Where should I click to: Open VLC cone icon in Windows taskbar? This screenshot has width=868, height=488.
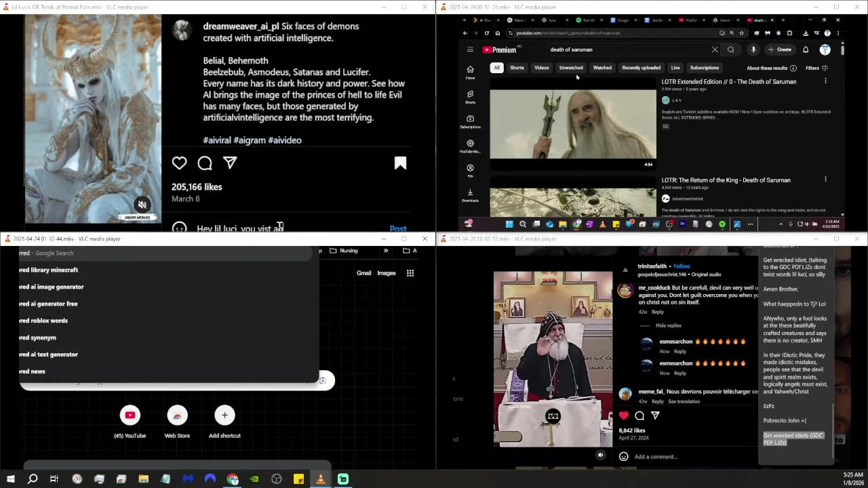click(x=321, y=479)
